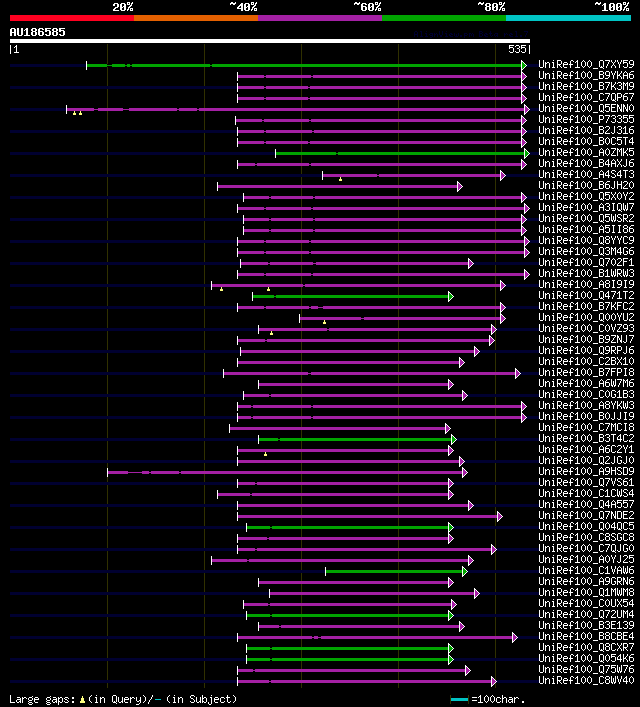Click UniRef100_C2BX10 label
This screenshot has width=640, height=707.
[586, 362]
